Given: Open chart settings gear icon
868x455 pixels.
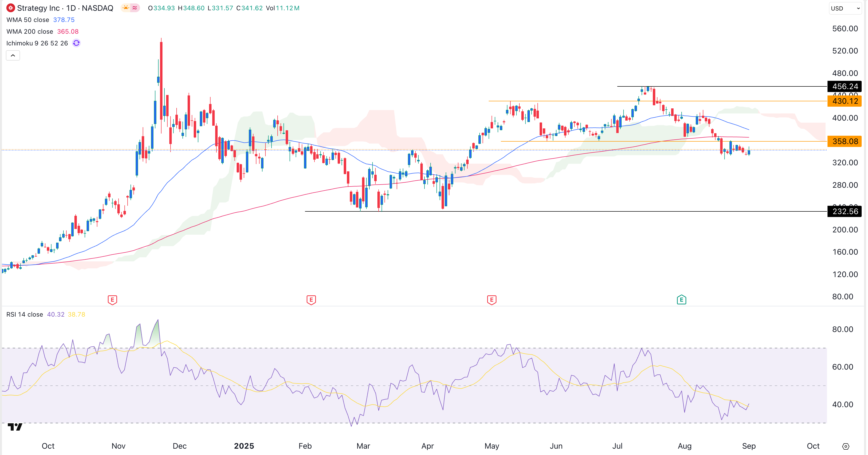Looking at the screenshot, I should (x=845, y=446).
